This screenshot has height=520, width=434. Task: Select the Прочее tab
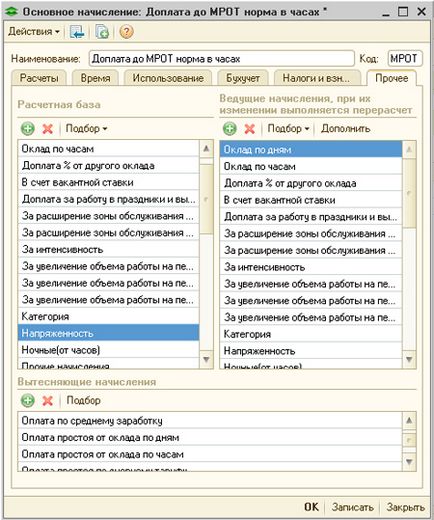tap(391, 78)
